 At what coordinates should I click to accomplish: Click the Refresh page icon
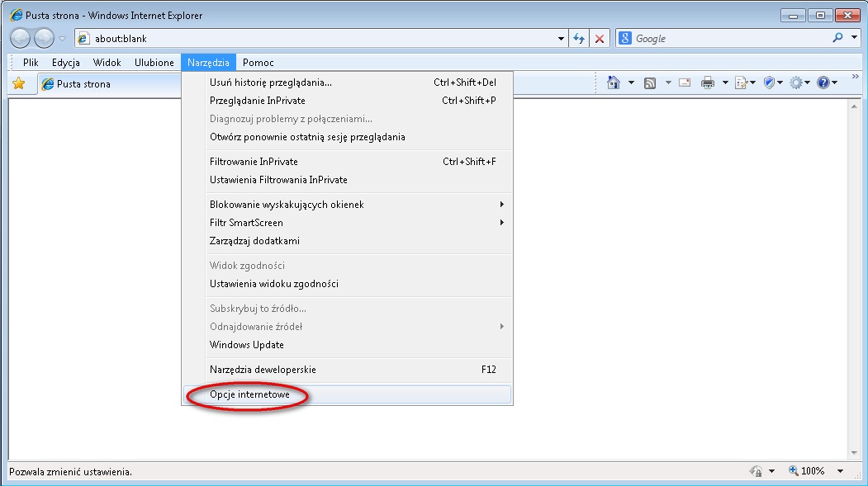tap(579, 38)
